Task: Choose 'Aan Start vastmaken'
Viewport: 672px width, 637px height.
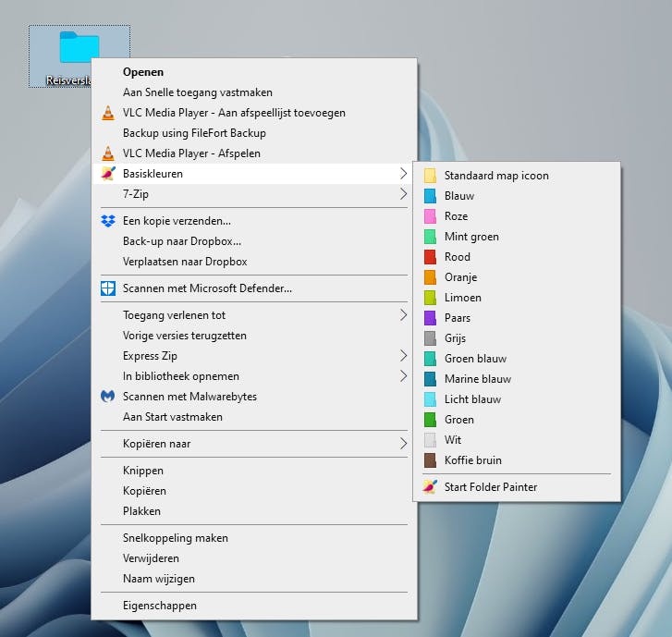Action: pos(254,417)
